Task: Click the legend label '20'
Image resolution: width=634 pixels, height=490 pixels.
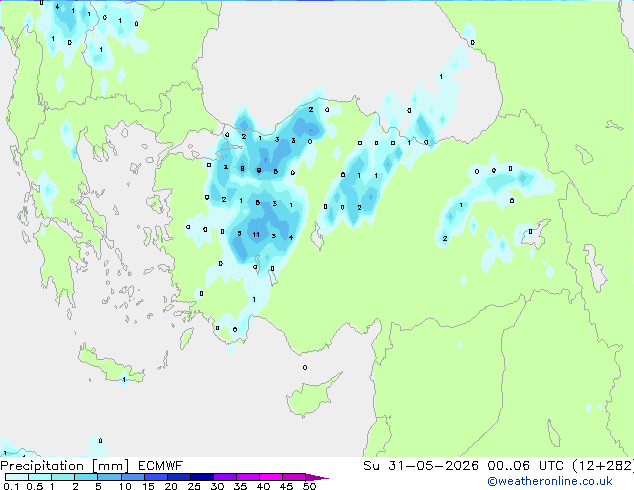Action: tap(171, 486)
